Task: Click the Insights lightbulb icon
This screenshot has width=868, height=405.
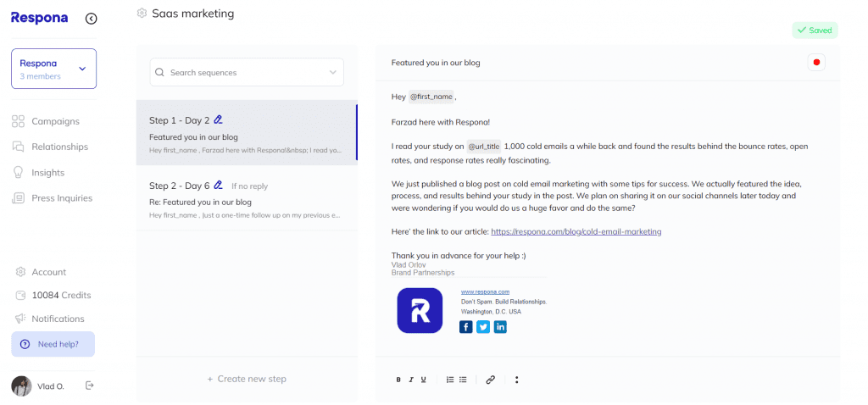Action: pos(19,173)
